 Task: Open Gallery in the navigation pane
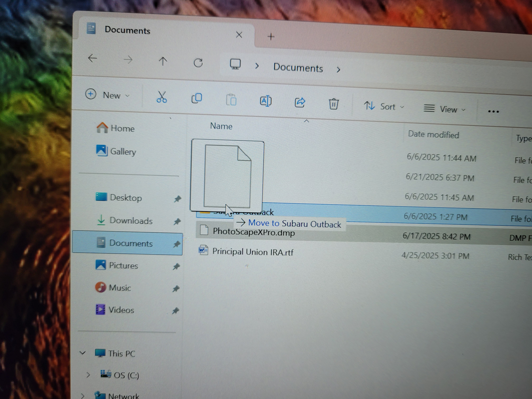click(116, 151)
